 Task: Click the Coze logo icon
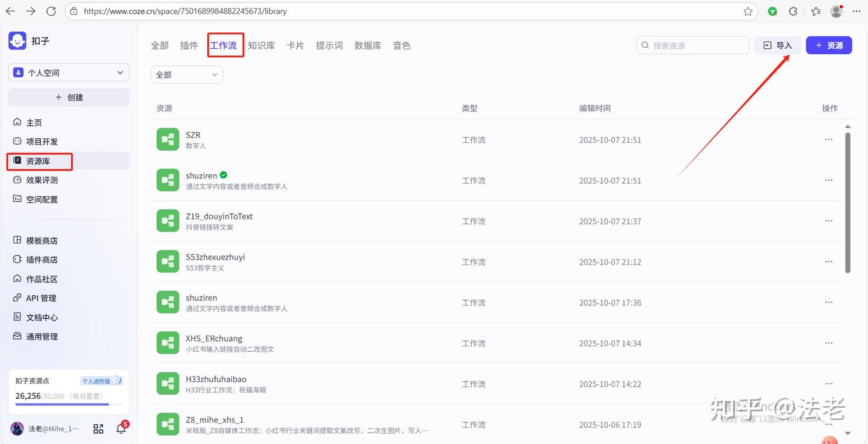17,40
